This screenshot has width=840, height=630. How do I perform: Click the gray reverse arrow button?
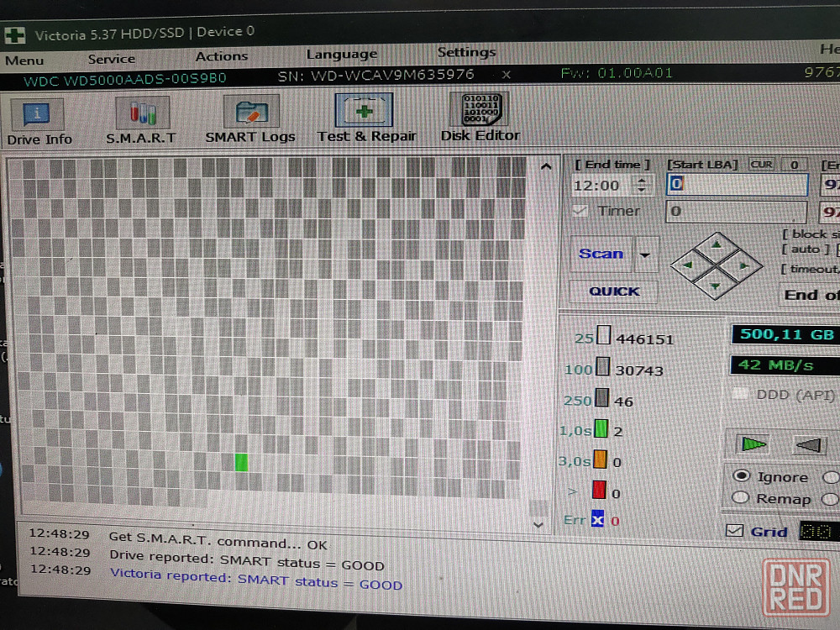[808, 444]
